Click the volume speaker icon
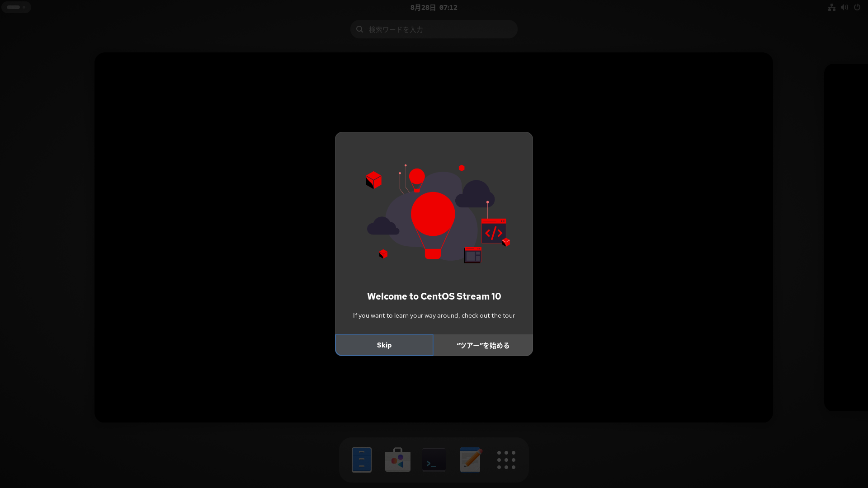Viewport: 868px width, 488px height. 844,7
